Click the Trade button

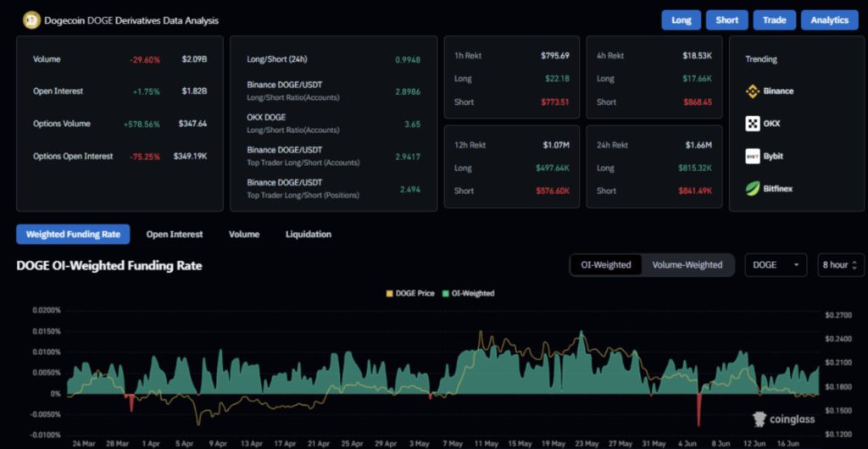click(774, 20)
